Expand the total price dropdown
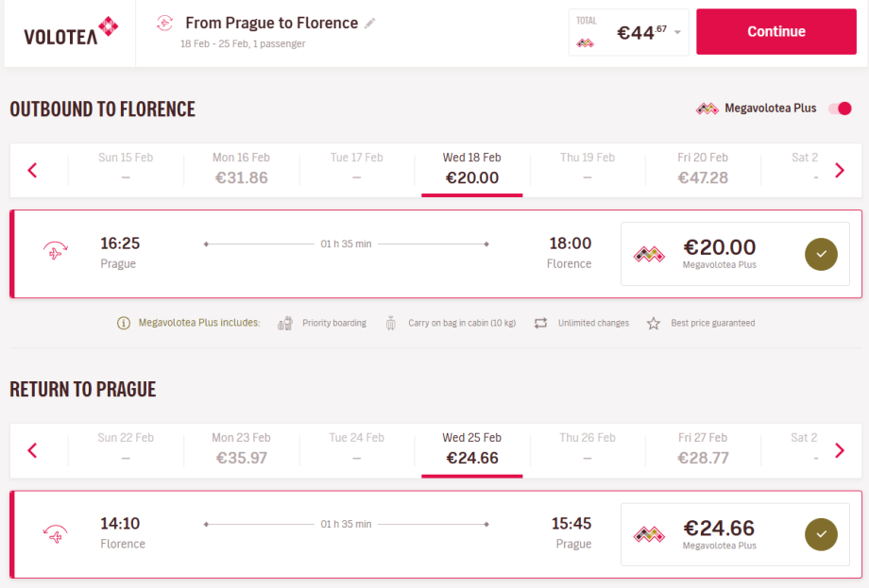The width and height of the screenshot is (869, 588). tap(677, 33)
